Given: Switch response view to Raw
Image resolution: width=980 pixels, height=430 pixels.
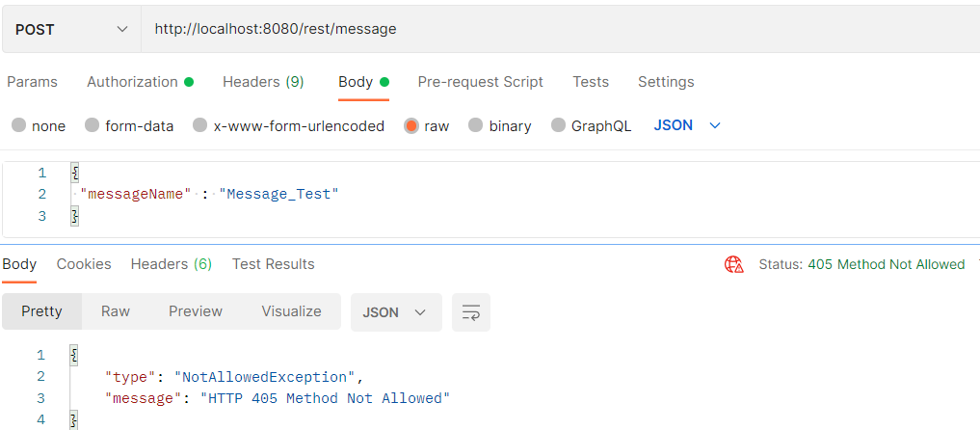Looking at the screenshot, I should [x=116, y=311].
